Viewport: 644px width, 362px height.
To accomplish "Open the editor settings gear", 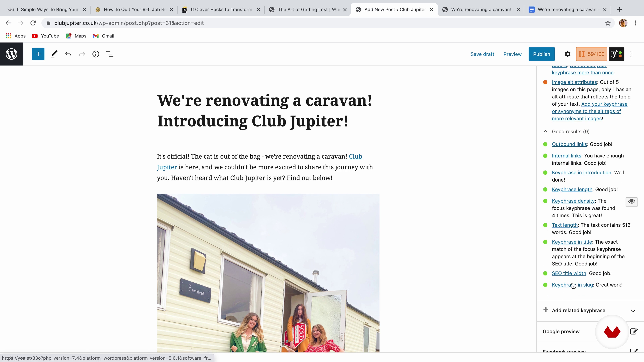I will [568, 54].
